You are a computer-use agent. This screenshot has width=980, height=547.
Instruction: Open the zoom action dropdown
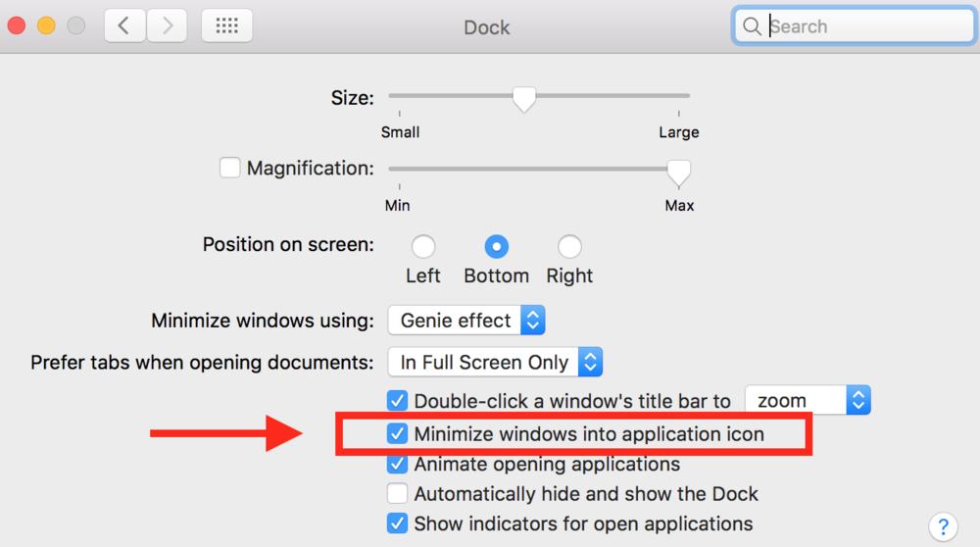808,400
